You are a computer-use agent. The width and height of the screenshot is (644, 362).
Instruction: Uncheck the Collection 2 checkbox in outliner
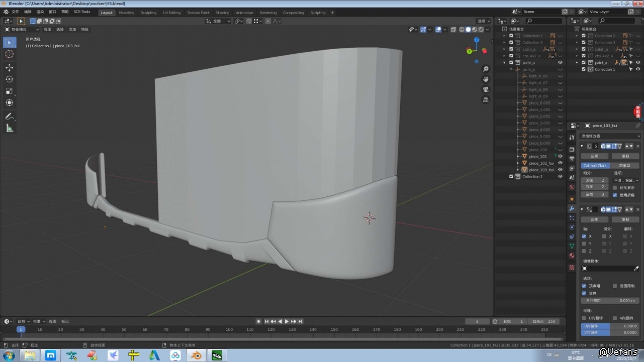pos(511,36)
